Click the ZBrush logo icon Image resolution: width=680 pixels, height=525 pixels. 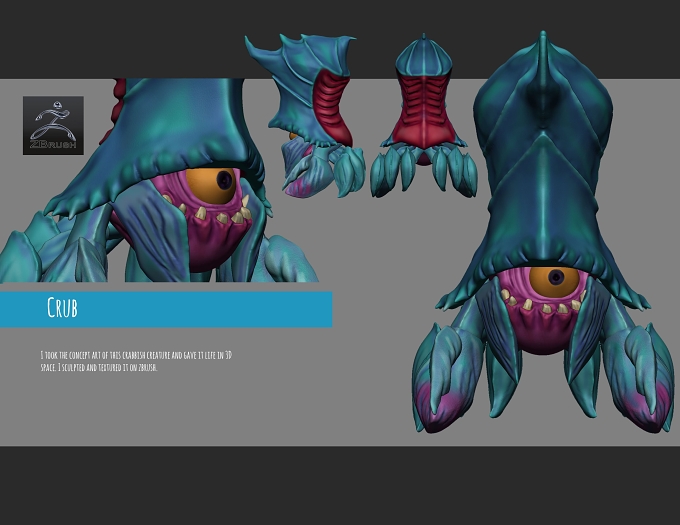pyautogui.click(x=53, y=125)
